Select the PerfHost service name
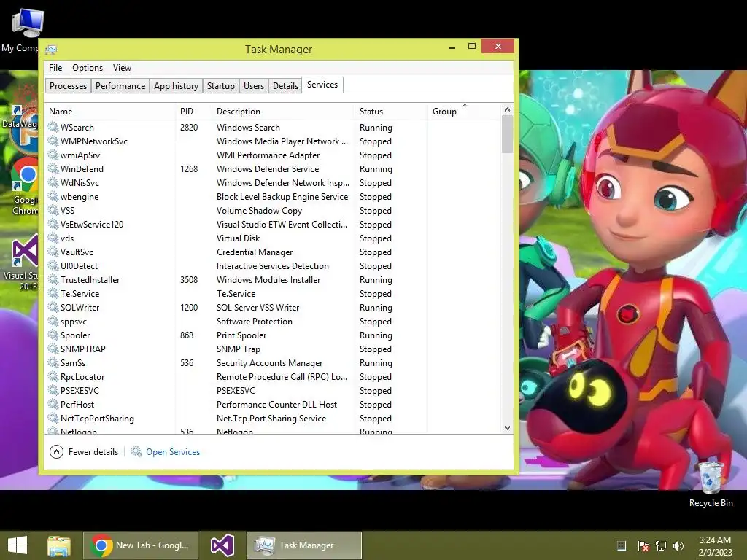 click(x=77, y=404)
